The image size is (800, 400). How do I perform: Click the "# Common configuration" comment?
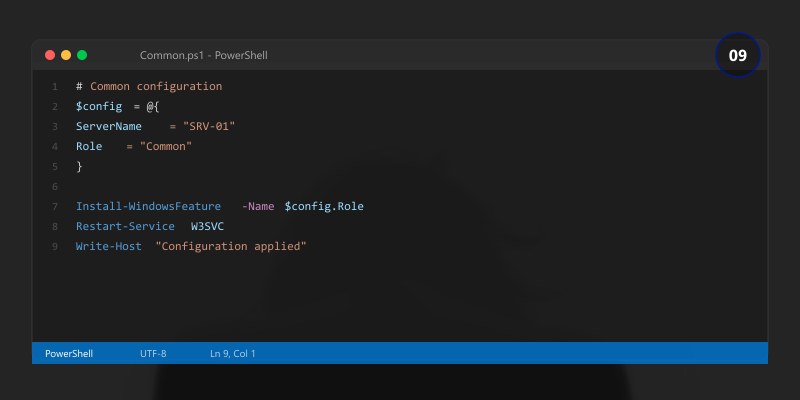(148, 86)
